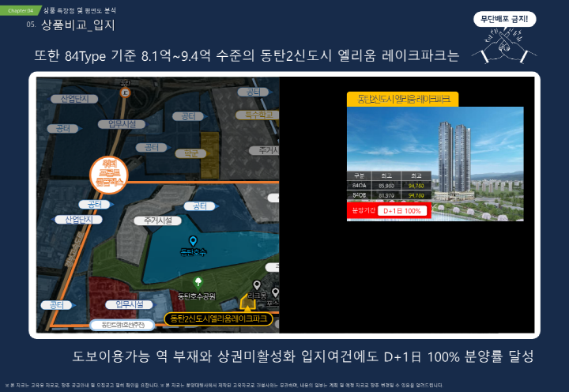
Task: Click the 학군 map label
Action: click(x=191, y=153)
